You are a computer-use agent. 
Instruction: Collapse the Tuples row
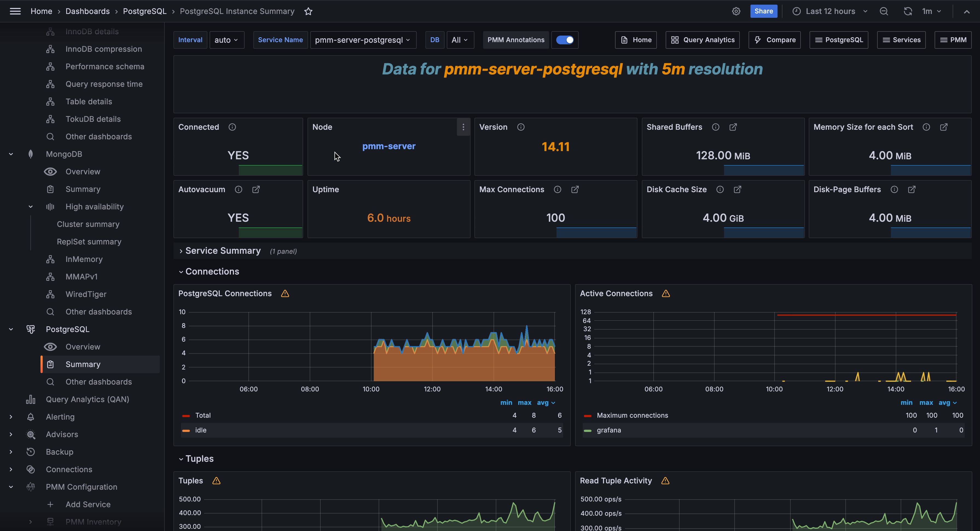[x=199, y=459]
